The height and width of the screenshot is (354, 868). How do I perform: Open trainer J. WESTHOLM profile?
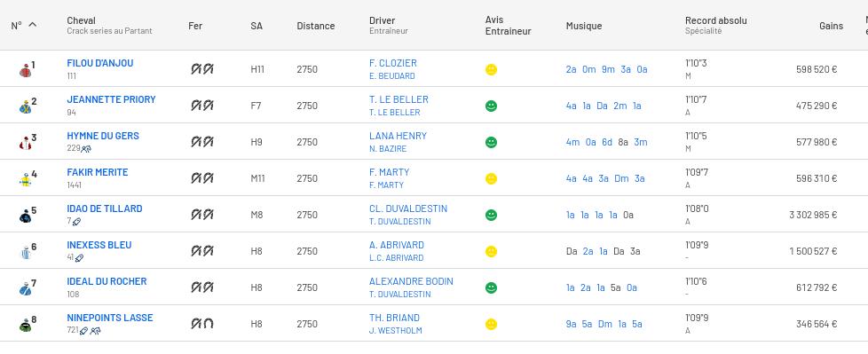pyautogui.click(x=395, y=331)
